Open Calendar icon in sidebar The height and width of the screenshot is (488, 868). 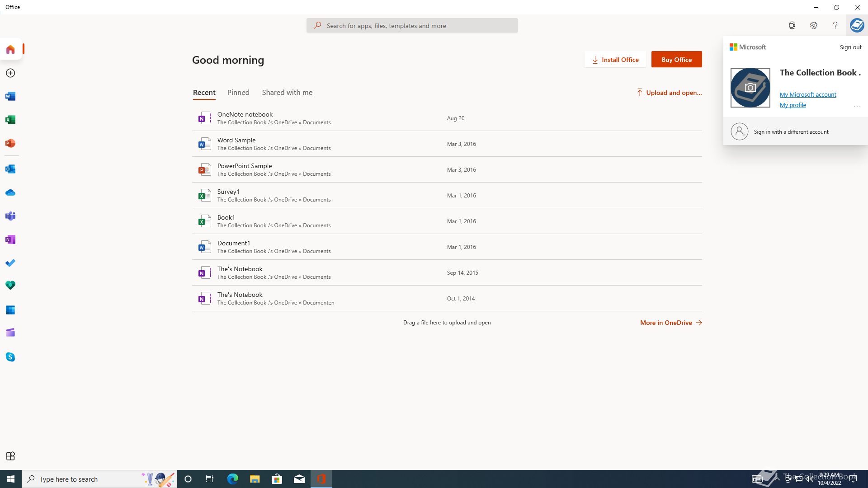click(x=10, y=310)
